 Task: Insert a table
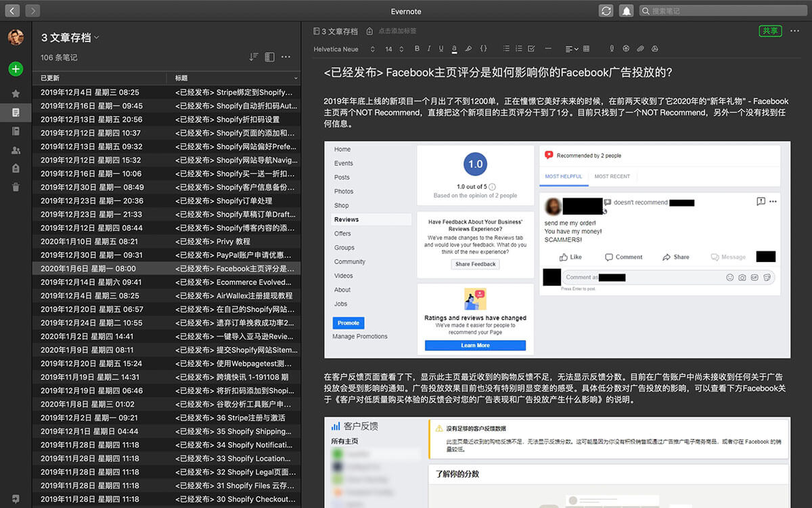point(586,49)
